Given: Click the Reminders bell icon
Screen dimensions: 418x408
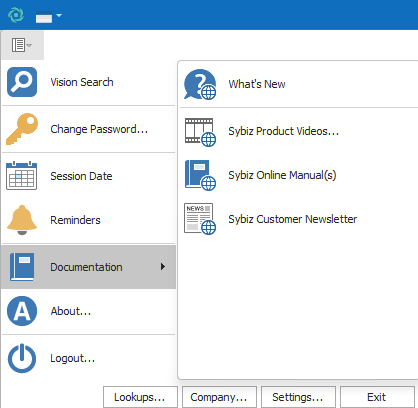Looking at the screenshot, I should click(22, 220).
